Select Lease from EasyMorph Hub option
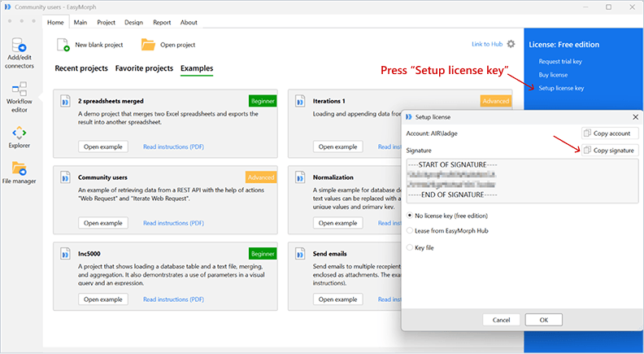This screenshot has height=354, width=644. point(410,230)
